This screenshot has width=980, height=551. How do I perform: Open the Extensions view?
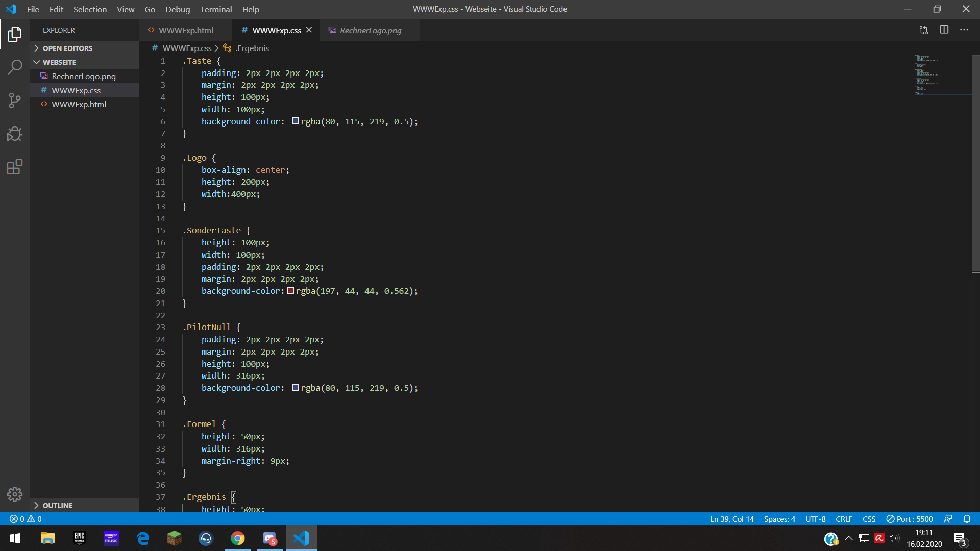coord(15,167)
